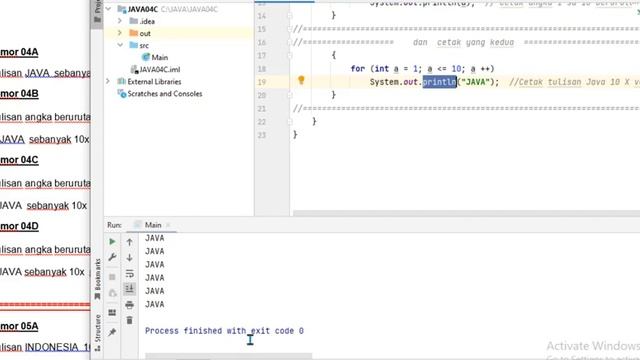Rerun Main with the green play icon
Image resolution: width=640 pixels, height=360 pixels.
click(x=112, y=242)
